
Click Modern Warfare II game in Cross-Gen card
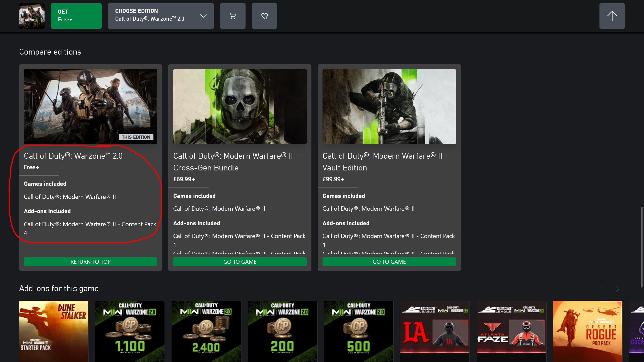coord(219,209)
